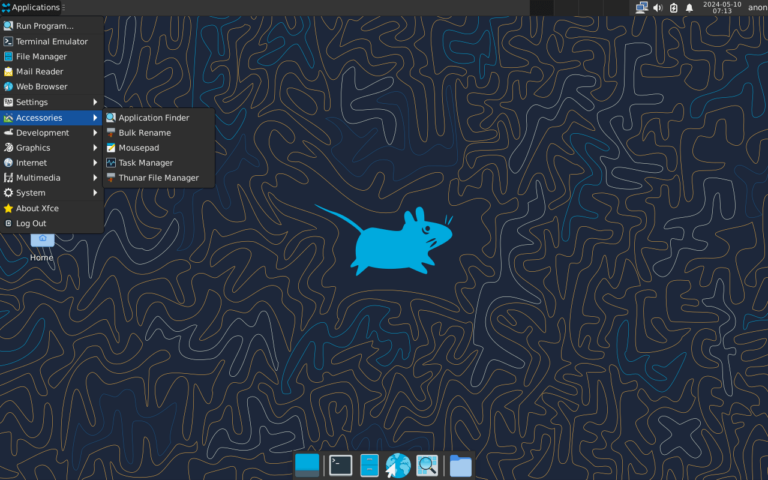Launch Bulk Rename from Accessories
Image resolution: width=768 pixels, height=480 pixels.
[x=159, y=133]
